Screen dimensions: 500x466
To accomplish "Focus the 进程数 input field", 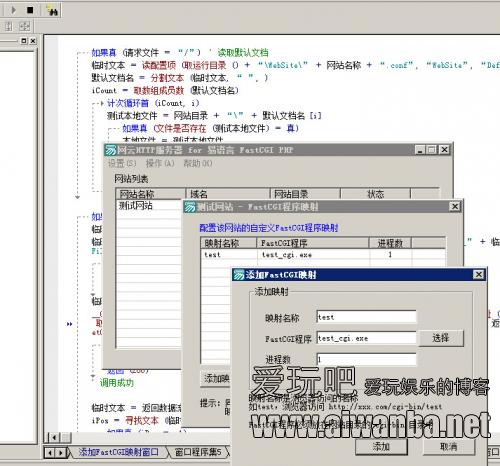I will tap(366, 359).
